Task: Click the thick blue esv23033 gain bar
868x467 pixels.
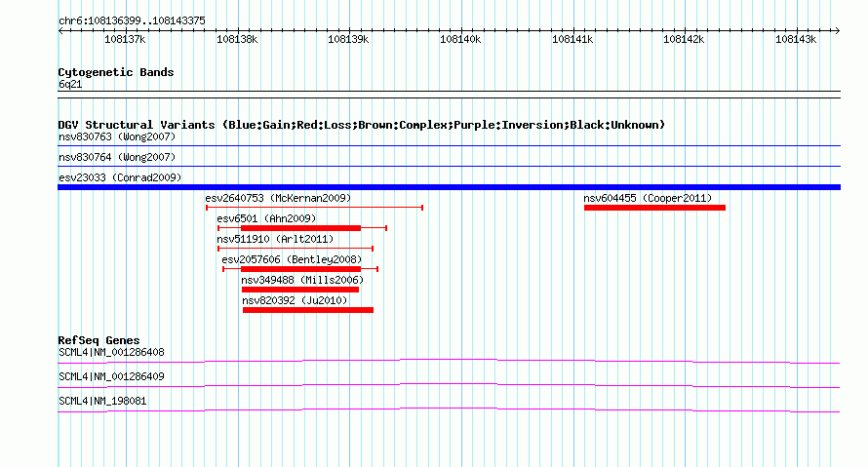Action: (449, 187)
